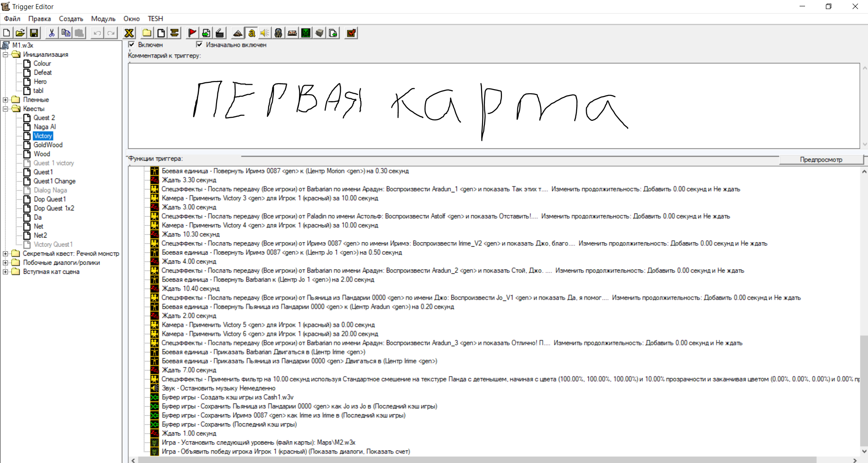Open the 'Файл' menu

[12, 19]
